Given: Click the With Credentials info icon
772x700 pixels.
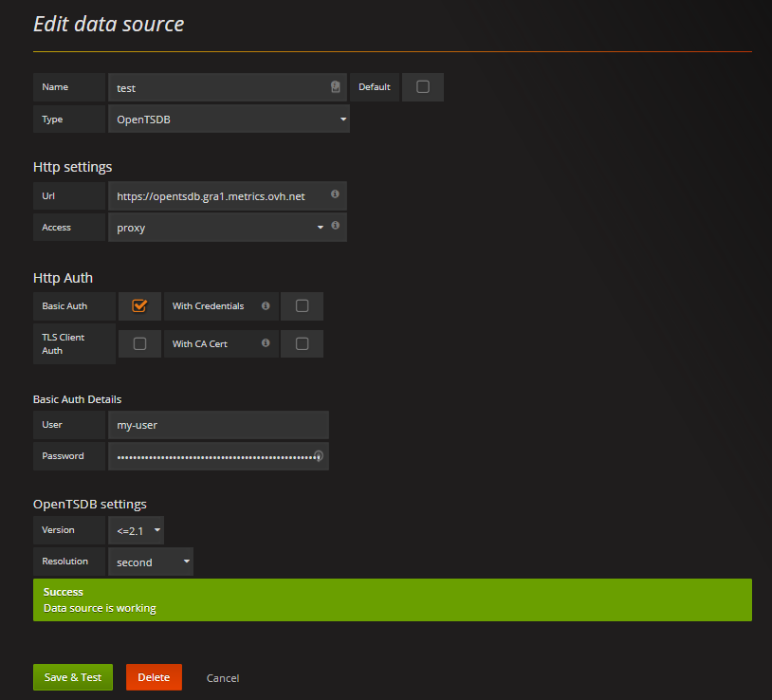Looking at the screenshot, I should 266,306.
